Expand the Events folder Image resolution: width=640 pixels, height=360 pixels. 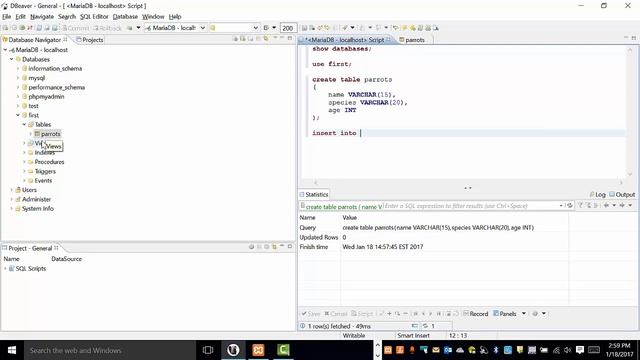pyautogui.click(x=24, y=181)
